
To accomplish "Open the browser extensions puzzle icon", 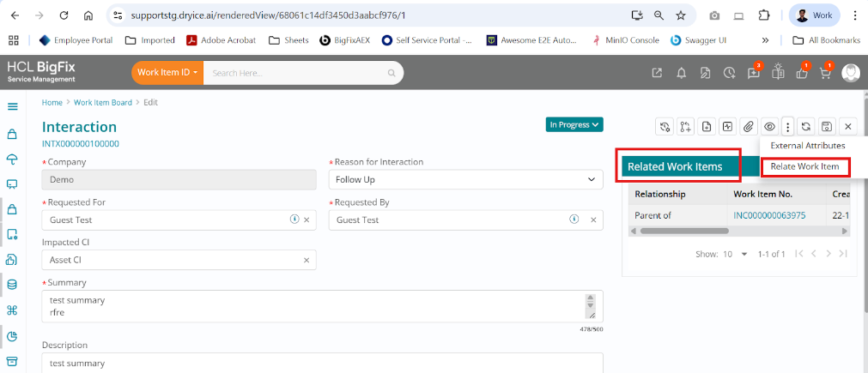I will (x=763, y=15).
